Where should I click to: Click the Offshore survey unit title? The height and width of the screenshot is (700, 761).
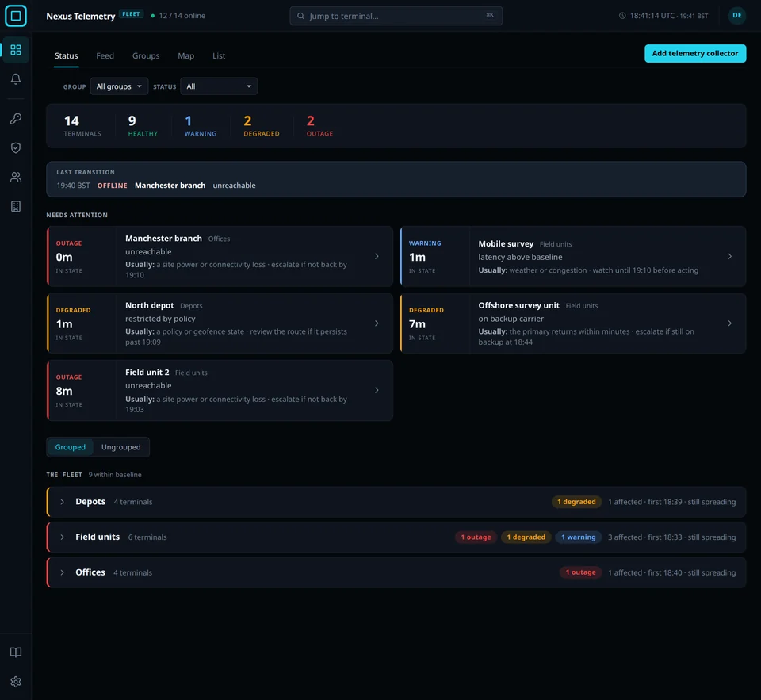coord(518,305)
